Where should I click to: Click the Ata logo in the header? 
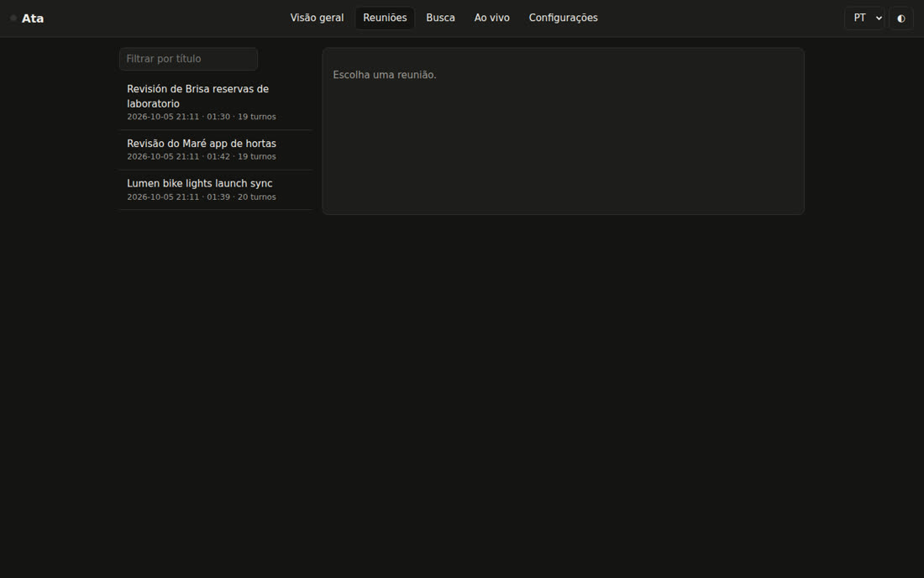click(27, 18)
